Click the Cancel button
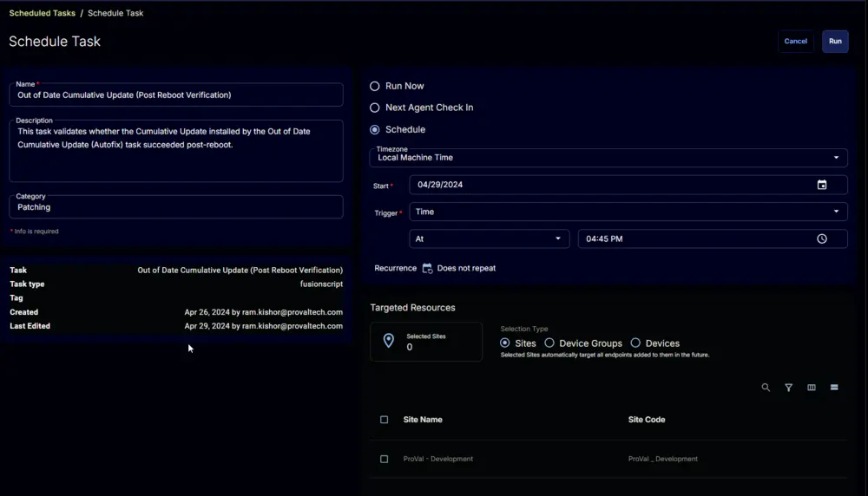This screenshot has height=496, width=868. point(795,42)
